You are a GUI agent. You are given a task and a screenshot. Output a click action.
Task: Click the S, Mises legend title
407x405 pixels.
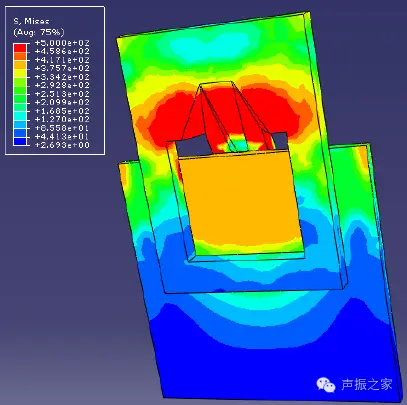pos(31,21)
